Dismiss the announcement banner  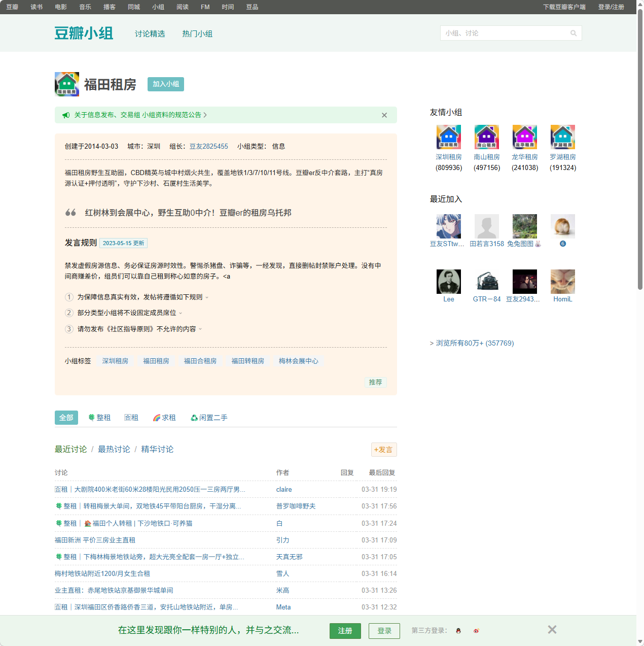pos(384,115)
